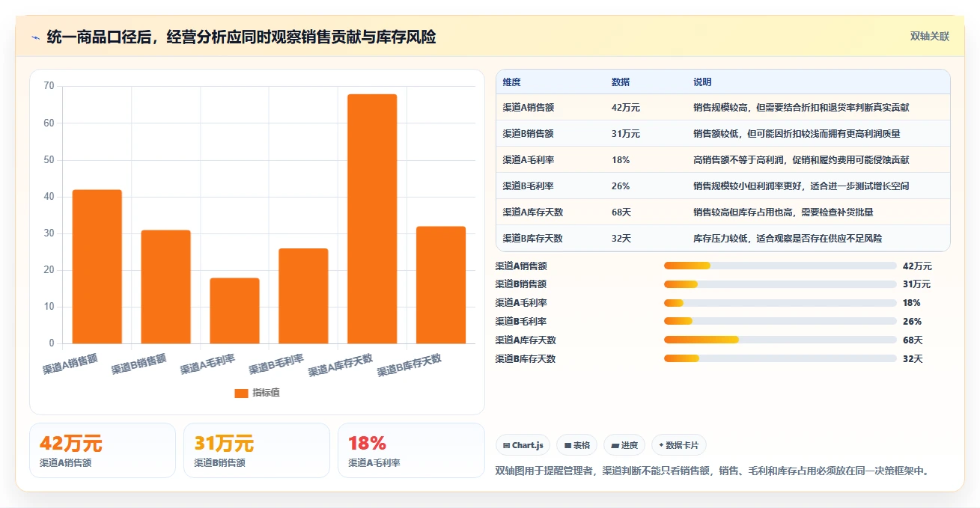Click the 70 y-axis tick label
Screen dimensions: 980x508
click(49, 86)
